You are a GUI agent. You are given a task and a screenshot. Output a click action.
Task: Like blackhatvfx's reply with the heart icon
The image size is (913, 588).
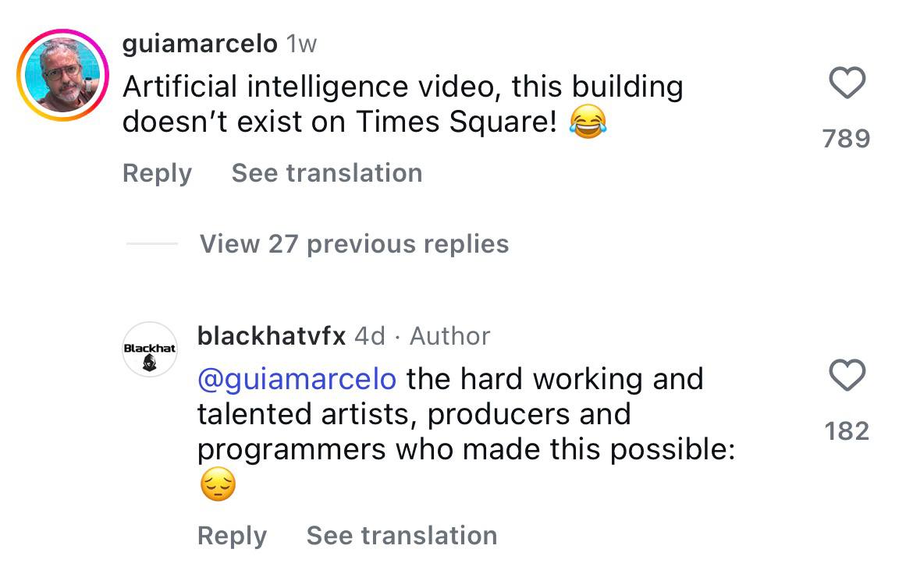coord(847,376)
